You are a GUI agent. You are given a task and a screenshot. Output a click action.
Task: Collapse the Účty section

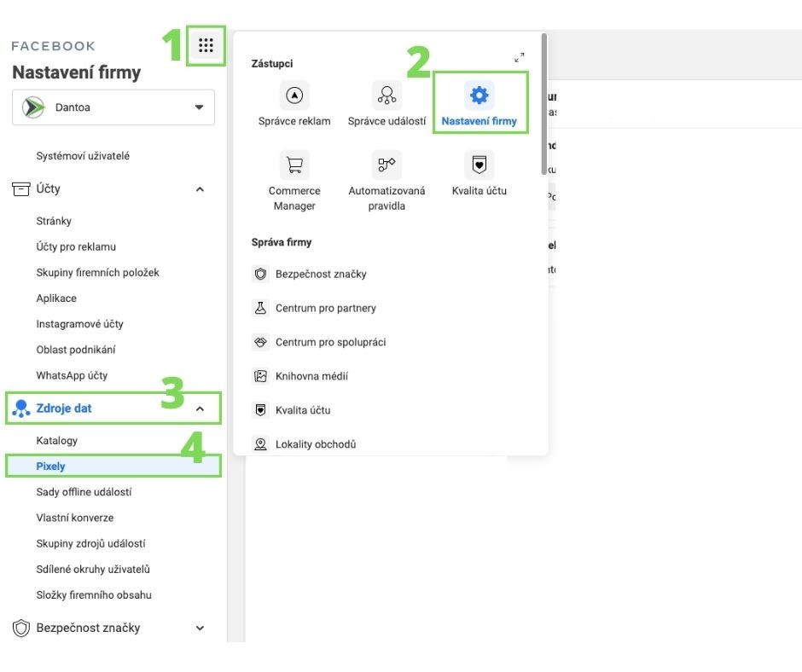pyautogui.click(x=200, y=189)
